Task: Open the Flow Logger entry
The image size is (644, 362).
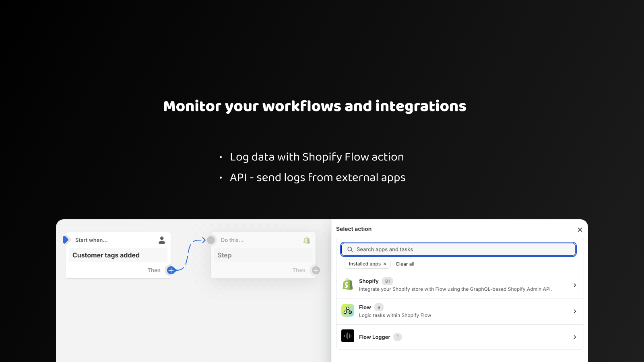Action: [x=375, y=337]
